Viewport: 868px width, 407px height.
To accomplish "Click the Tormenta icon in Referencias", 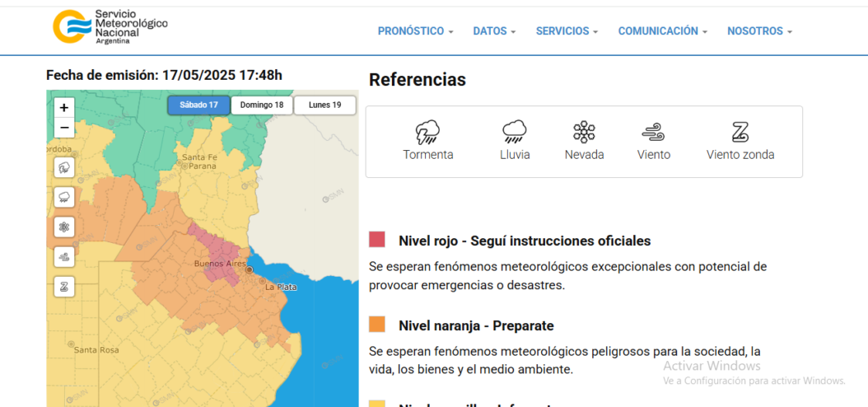I will coord(427,132).
